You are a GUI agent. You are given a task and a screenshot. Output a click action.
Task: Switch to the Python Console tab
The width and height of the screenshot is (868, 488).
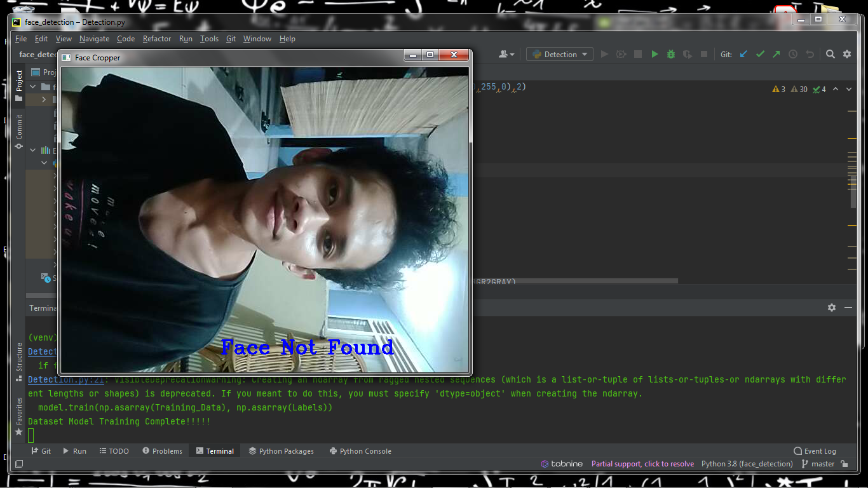(x=360, y=451)
